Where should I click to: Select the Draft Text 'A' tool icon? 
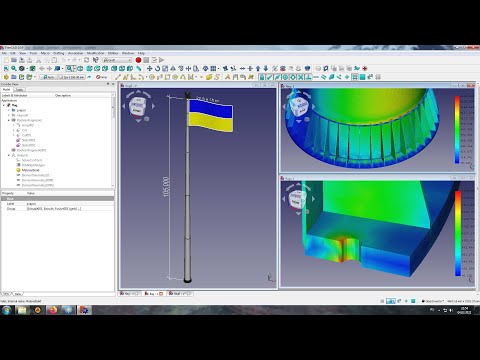[x=228, y=77]
